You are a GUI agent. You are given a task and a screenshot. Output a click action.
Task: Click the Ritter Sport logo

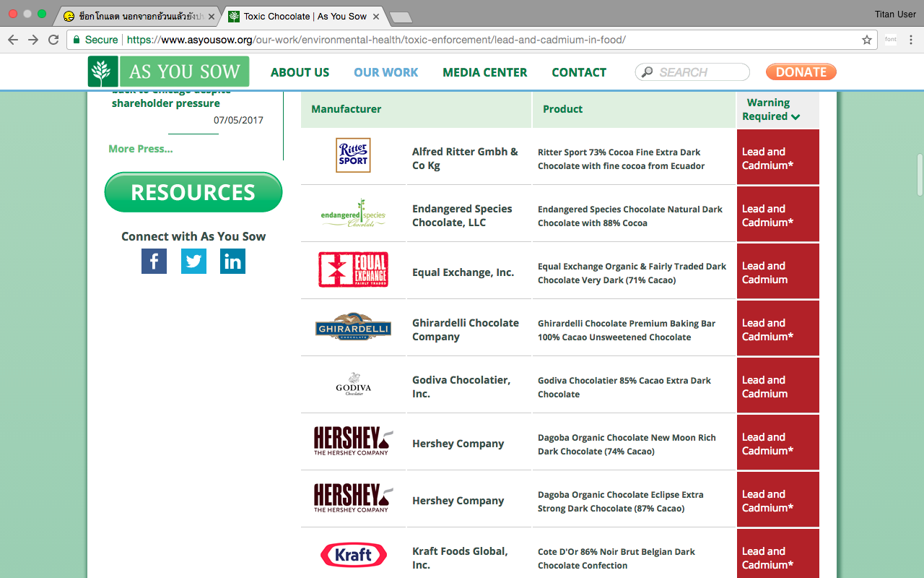coord(354,155)
